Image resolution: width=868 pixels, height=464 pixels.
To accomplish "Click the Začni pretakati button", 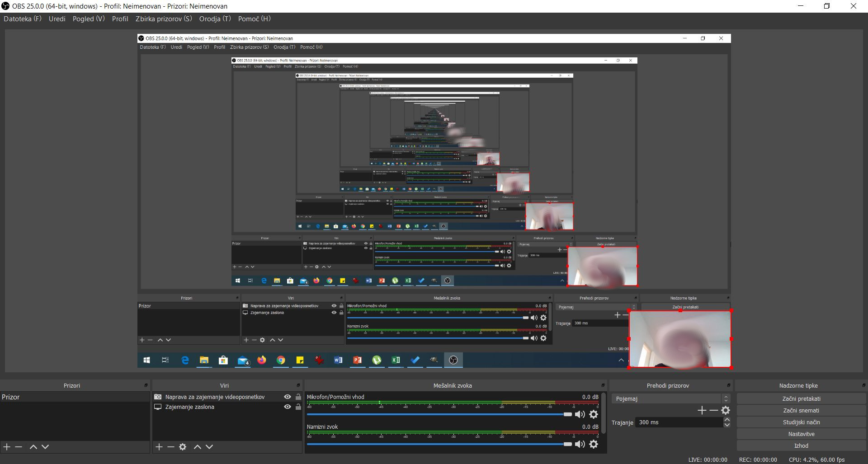I will (x=801, y=398).
